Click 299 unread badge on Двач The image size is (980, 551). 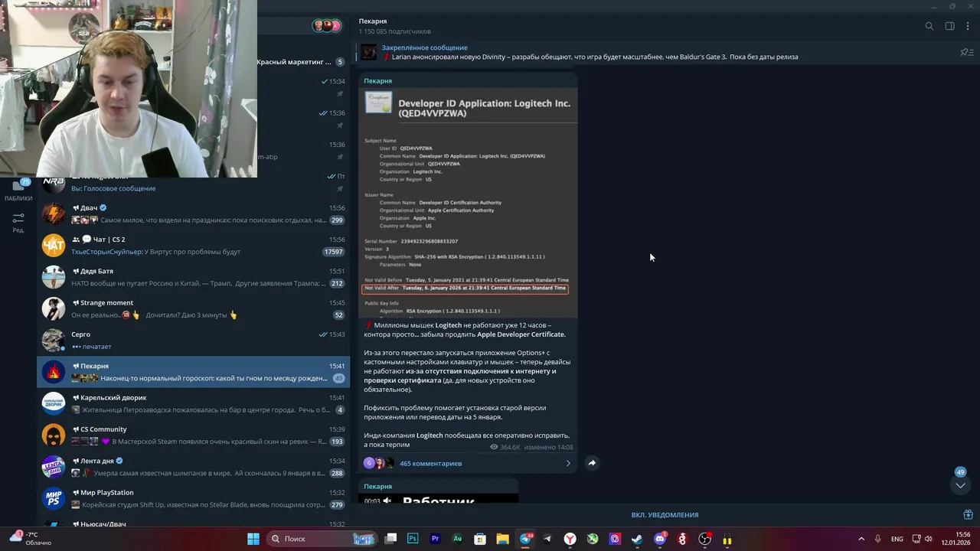tap(336, 220)
